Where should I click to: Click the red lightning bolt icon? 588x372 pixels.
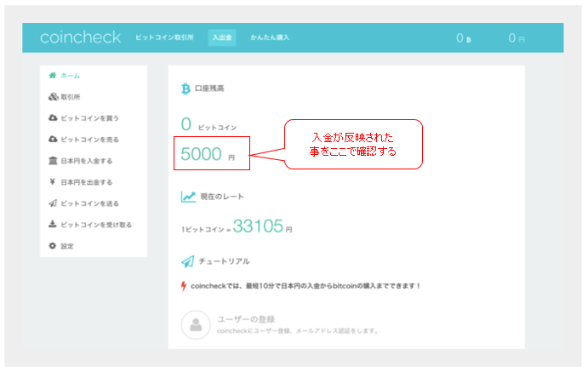click(x=184, y=286)
